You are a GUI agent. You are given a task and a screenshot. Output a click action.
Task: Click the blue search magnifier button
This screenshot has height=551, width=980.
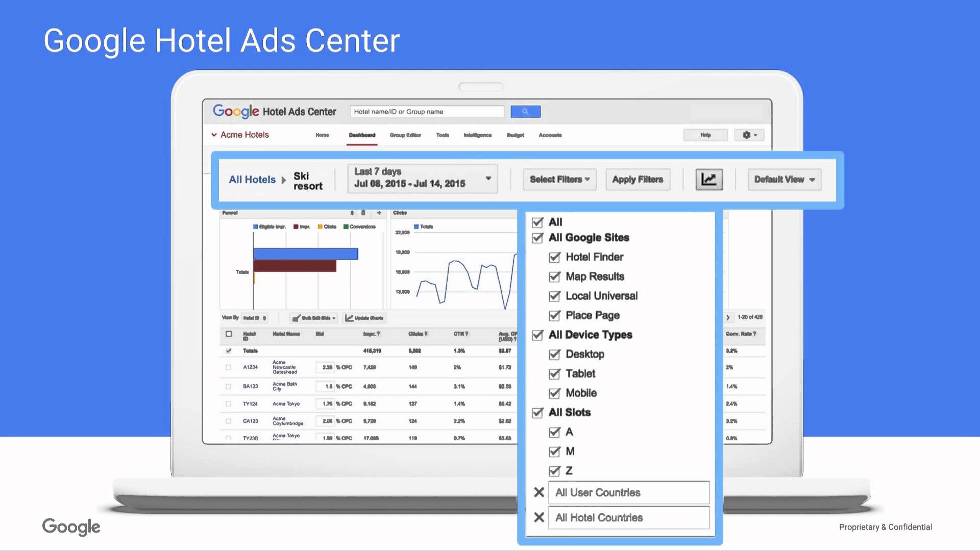525,111
